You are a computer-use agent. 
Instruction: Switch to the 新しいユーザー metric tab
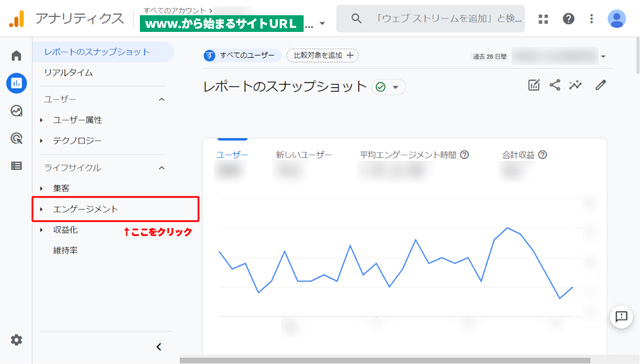click(304, 155)
